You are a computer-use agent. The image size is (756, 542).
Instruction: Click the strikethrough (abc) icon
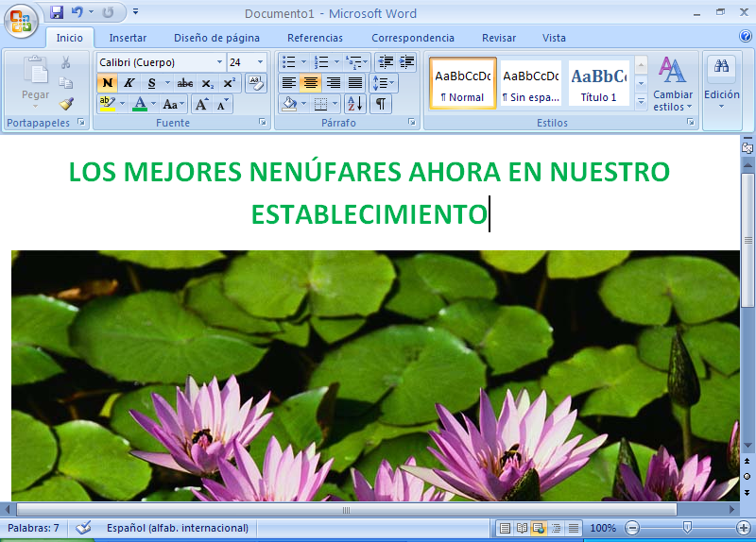(185, 83)
